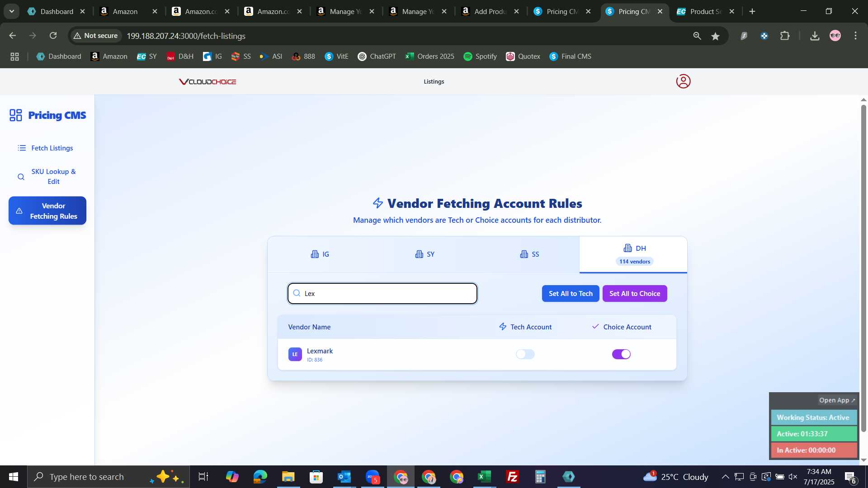This screenshot has width=868, height=488.
Task: Open the notification center icon
Action: coord(850,477)
